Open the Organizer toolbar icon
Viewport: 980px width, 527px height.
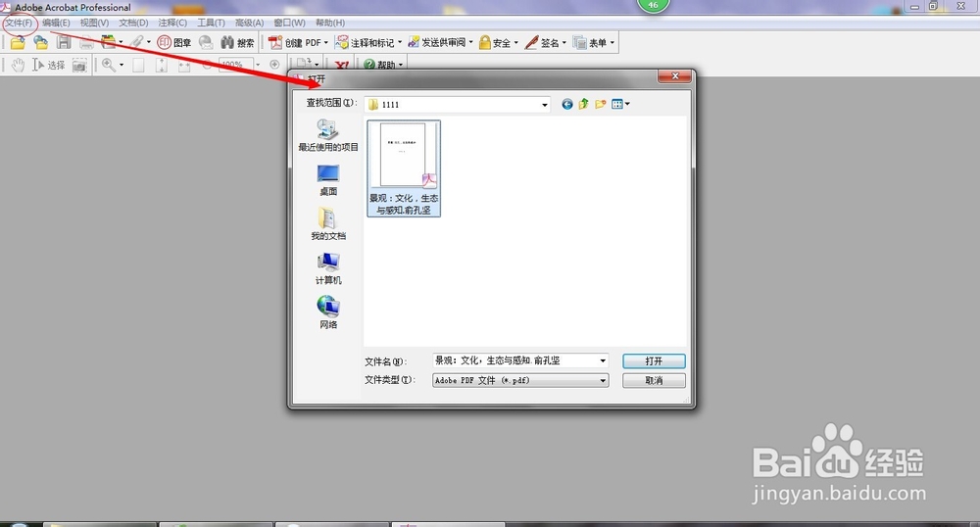pyautogui.click(x=109, y=42)
